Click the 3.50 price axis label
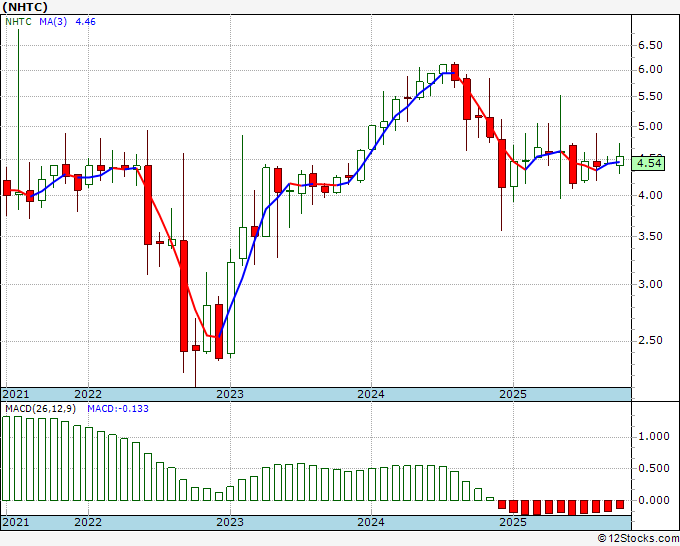 point(650,236)
